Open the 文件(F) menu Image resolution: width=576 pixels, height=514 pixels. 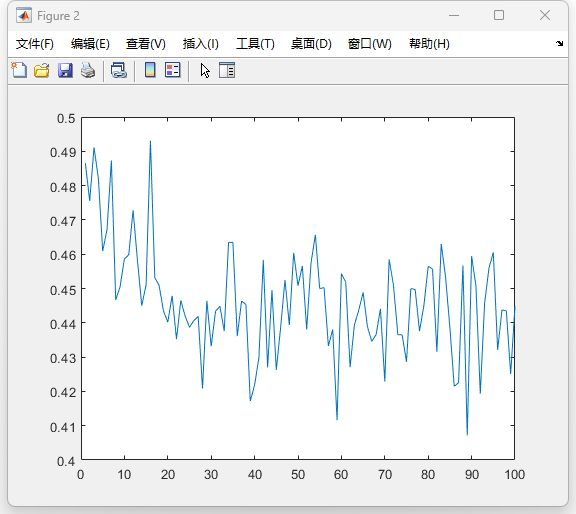[x=35, y=44]
